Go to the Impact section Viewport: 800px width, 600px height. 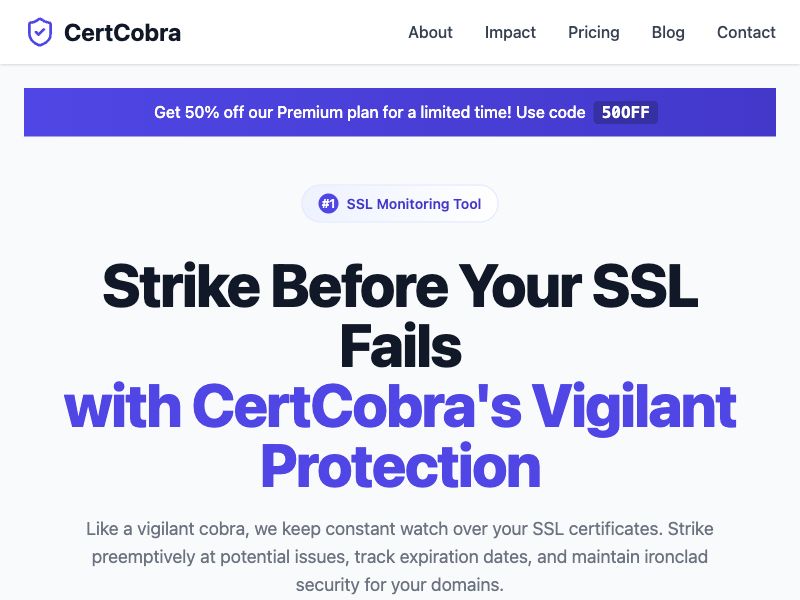pyautogui.click(x=510, y=32)
